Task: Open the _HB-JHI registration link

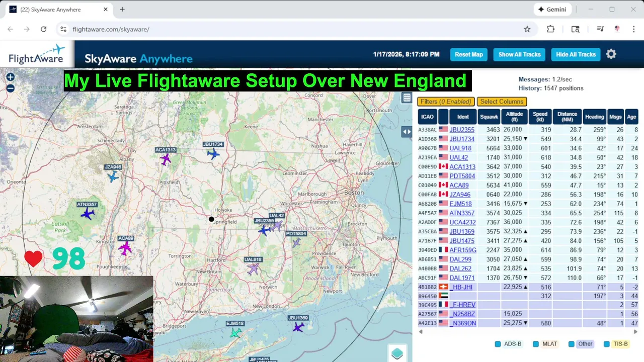Action: click(461, 287)
